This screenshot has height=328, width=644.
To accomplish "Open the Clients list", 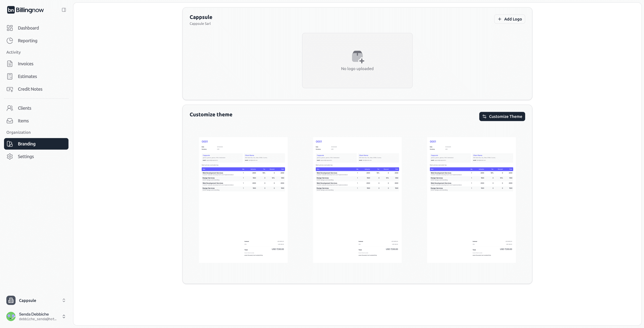I will [x=24, y=108].
